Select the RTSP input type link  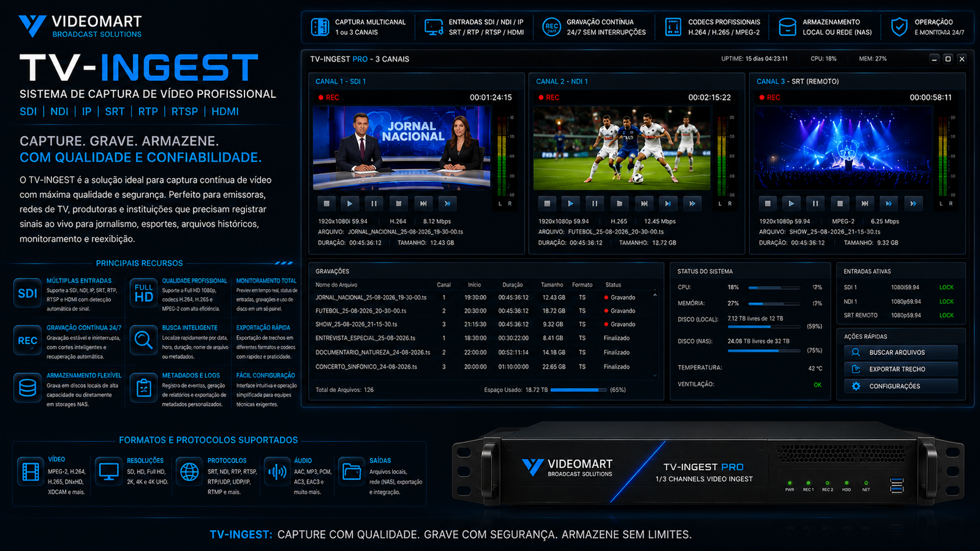point(184,111)
